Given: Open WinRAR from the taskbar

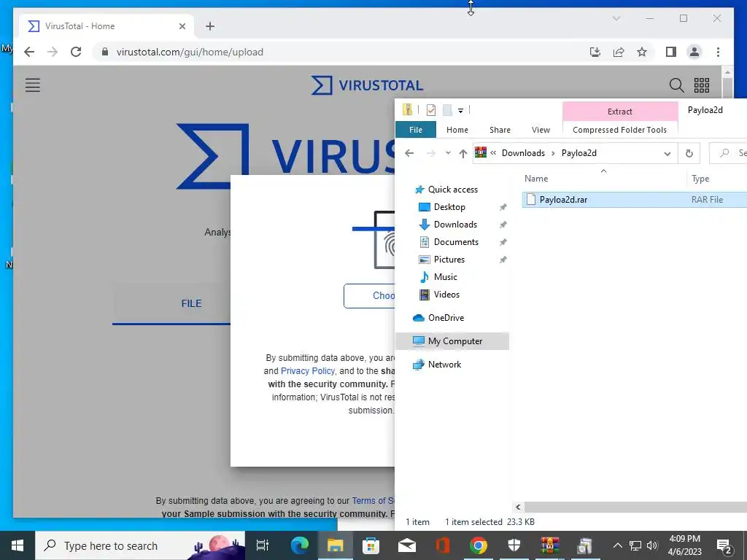Looking at the screenshot, I should click(x=549, y=545).
